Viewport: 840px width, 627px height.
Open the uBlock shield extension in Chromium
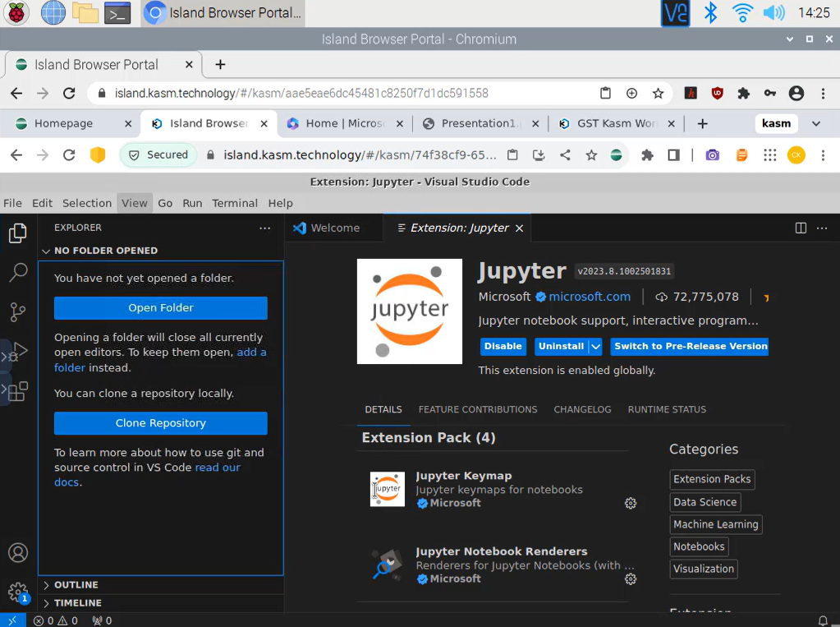(x=718, y=94)
